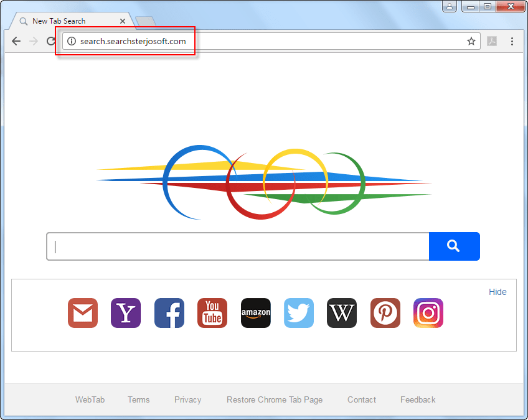Open the Contact footer link
Screen dimensions: 528x420
362,400
